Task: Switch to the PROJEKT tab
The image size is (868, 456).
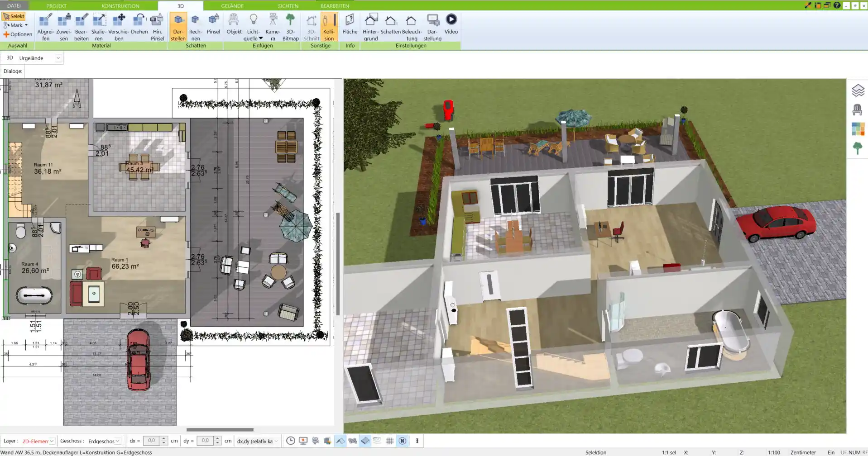Action: tap(57, 6)
